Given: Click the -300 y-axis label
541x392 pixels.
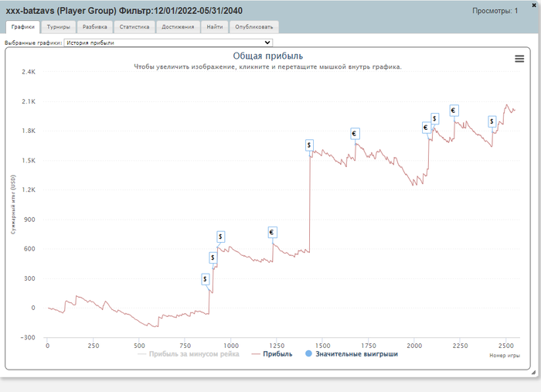Looking at the screenshot, I should pyautogui.click(x=28, y=337).
